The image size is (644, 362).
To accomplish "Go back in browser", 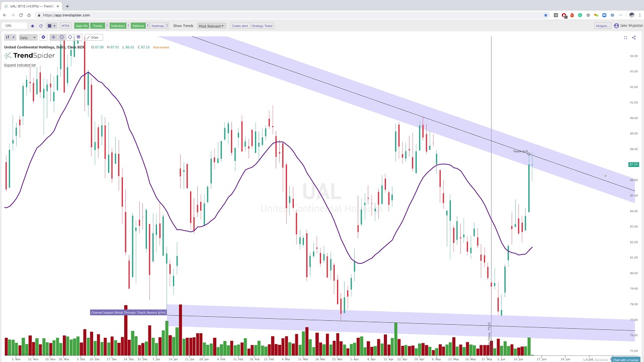I will 5,15.
